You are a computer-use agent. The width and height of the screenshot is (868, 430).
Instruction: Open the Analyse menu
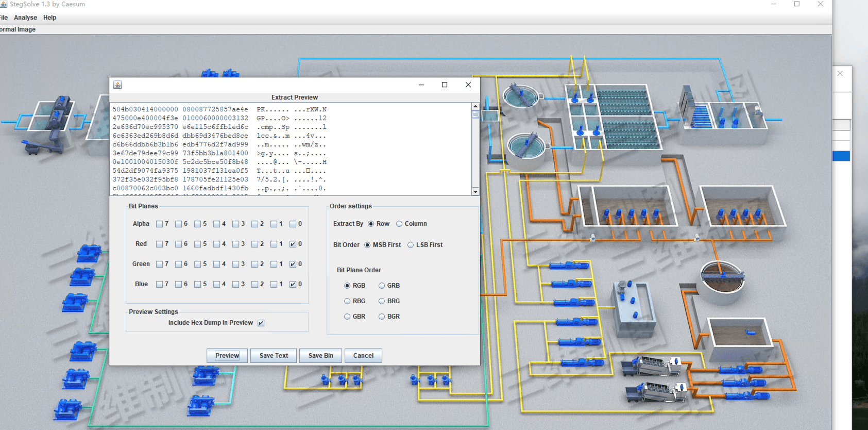tap(25, 18)
